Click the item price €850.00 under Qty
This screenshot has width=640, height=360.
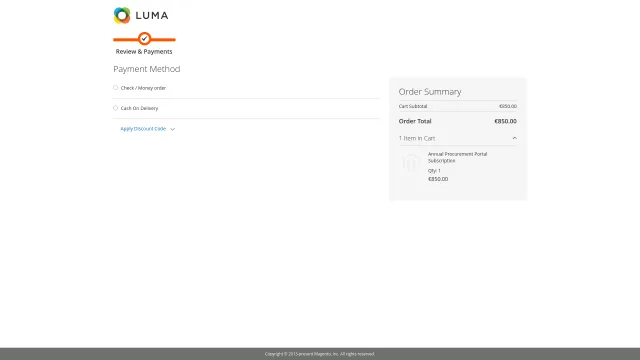click(438, 179)
